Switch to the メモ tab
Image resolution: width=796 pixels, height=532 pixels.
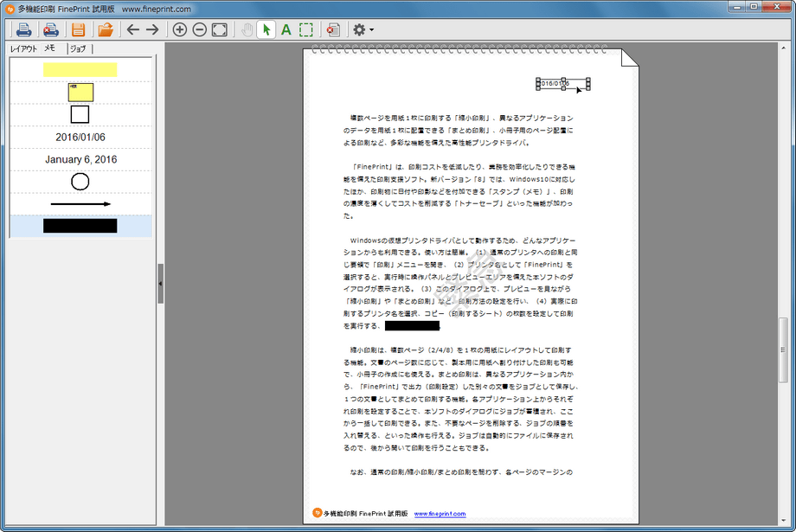click(x=50, y=48)
